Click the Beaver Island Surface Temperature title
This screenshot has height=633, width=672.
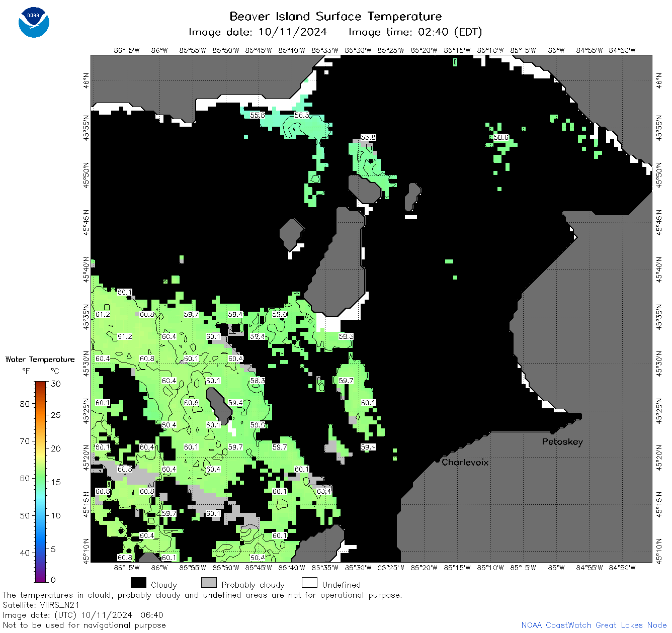pyautogui.click(x=335, y=16)
